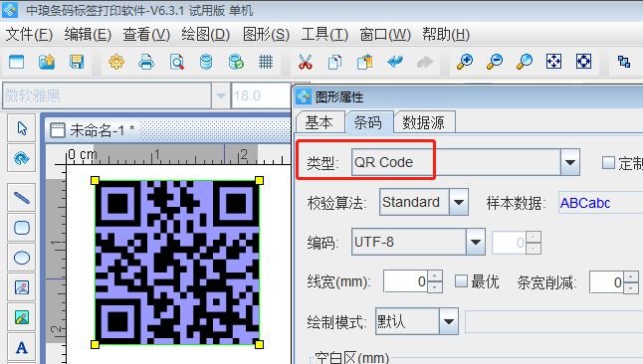Switch to the 条码 tab
Viewport: 643px width, 364px height.
pyautogui.click(x=368, y=122)
